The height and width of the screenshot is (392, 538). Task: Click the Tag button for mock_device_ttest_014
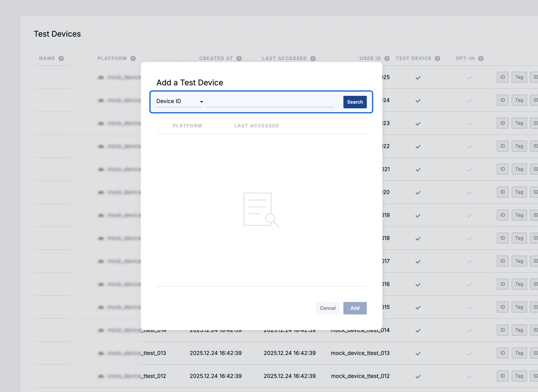pyautogui.click(x=519, y=330)
